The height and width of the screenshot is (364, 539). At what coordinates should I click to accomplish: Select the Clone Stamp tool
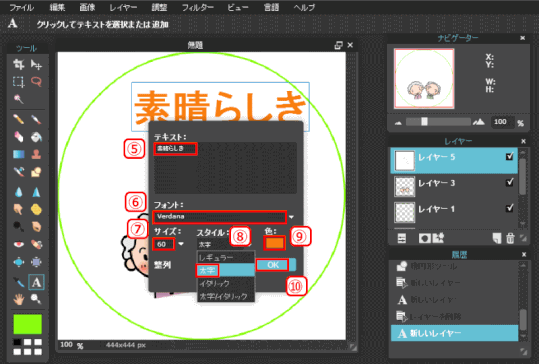pyautogui.click(x=36, y=154)
